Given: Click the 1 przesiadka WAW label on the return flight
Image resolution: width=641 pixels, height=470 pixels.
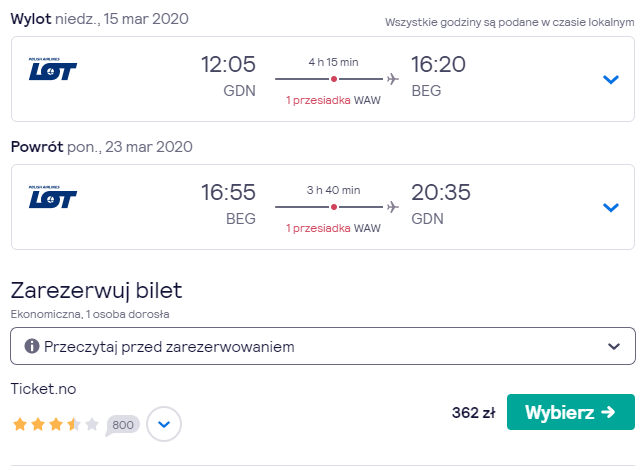Looking at the screenshot, I should tap(333, 228).
